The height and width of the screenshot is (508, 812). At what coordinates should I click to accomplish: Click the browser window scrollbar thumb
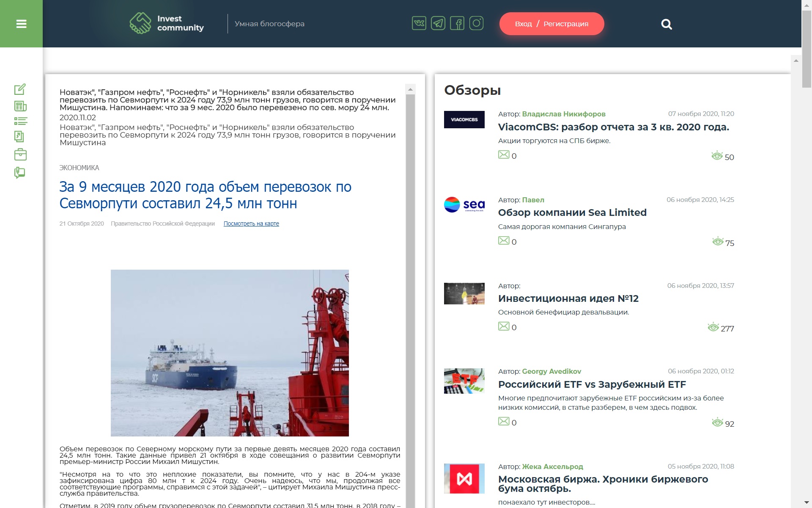click(807, 49)
